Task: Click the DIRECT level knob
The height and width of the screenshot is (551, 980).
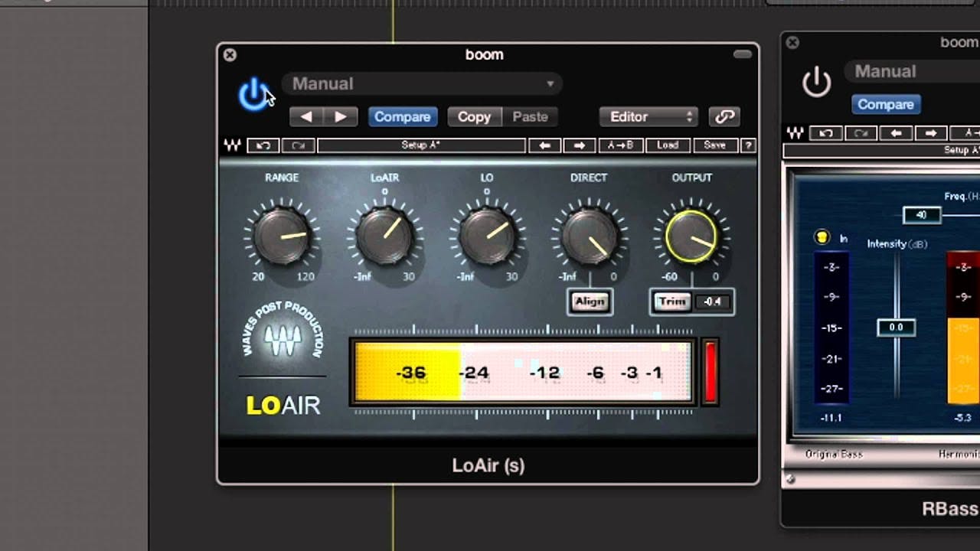Action: [x=589, y=236]
